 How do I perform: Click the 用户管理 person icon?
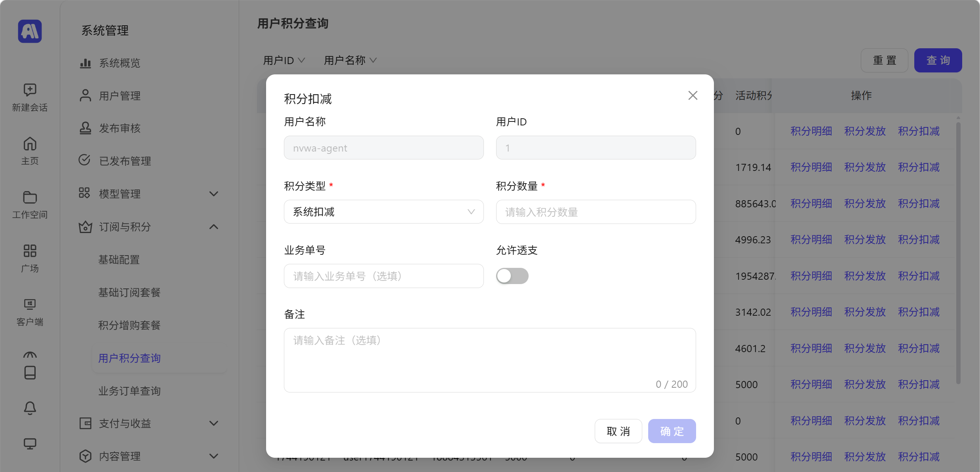tap(85, 96)
